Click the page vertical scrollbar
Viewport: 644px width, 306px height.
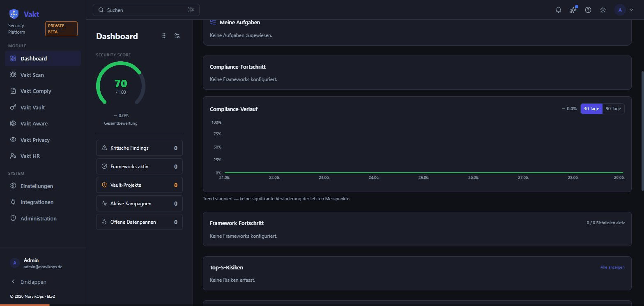click(642, 131)
